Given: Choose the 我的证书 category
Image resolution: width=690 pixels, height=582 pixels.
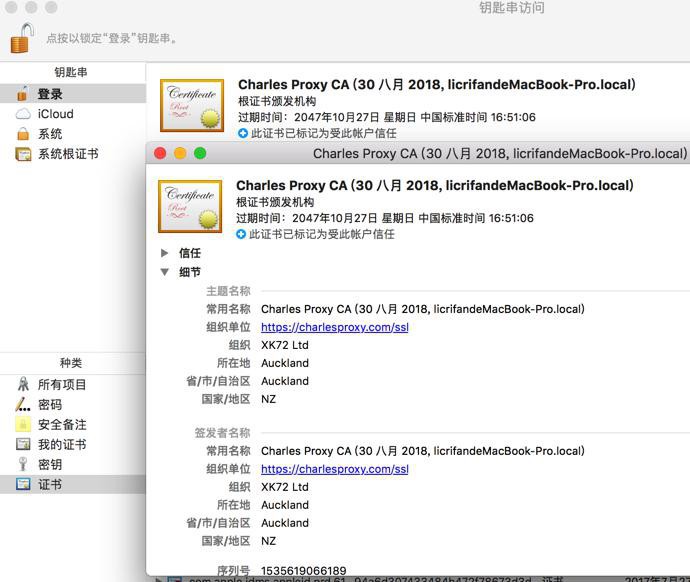Looking at the screenshot, I should pyautogui.click(x=62, y=444).
